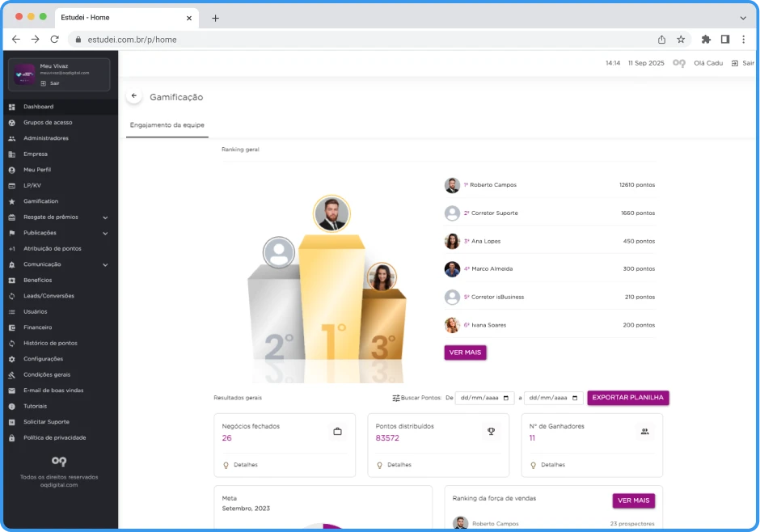Bookmark this page with the star icon

click(681, 39)
